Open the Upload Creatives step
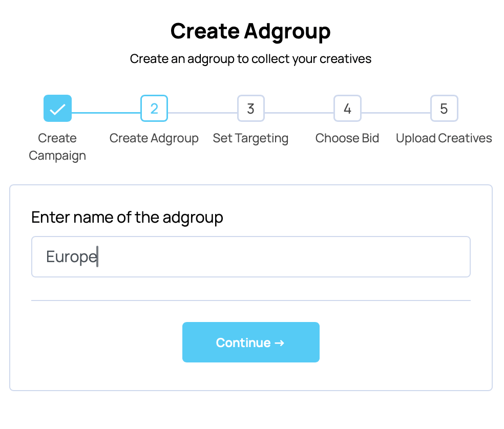This screenshot has width=504, height=429. (x=444, y=138)
